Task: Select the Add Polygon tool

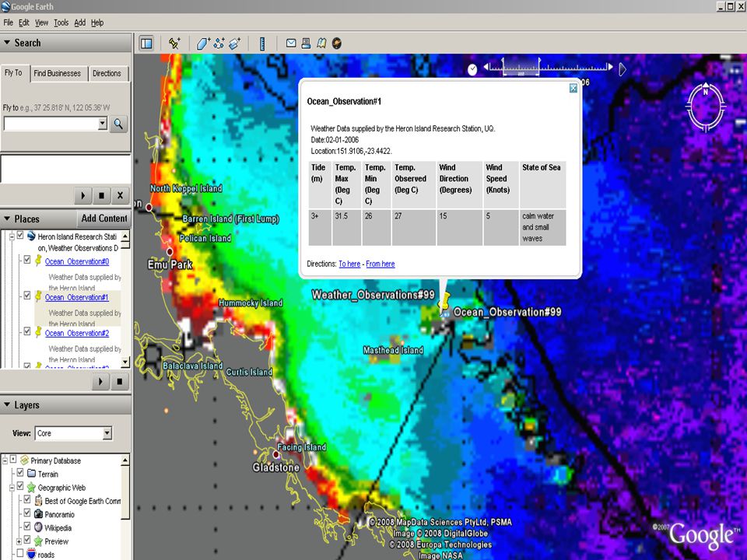Action: 203,44
